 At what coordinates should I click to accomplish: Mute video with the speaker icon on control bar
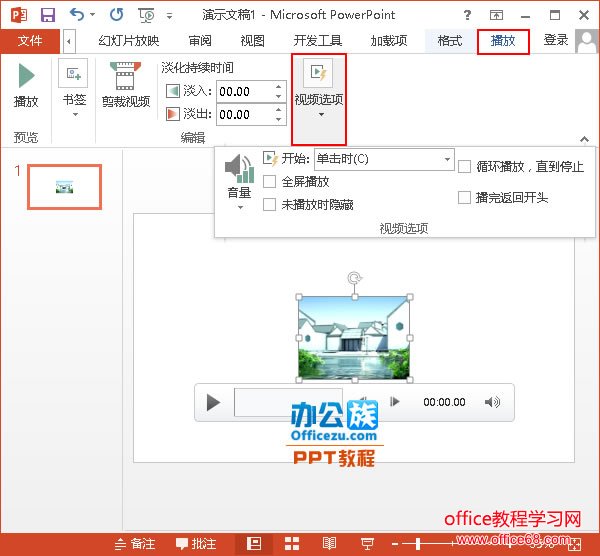click(x=492, y=402)
